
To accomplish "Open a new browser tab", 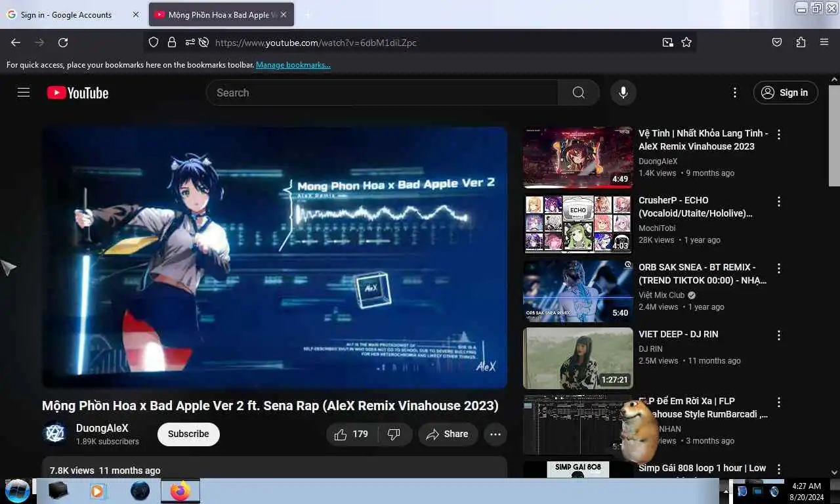I will pyautogui.click(x=308, y=14).
